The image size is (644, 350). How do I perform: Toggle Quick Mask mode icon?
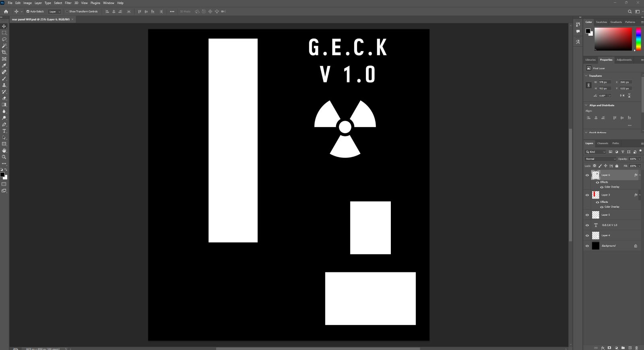pyautogui.click(x=4, y=184)
